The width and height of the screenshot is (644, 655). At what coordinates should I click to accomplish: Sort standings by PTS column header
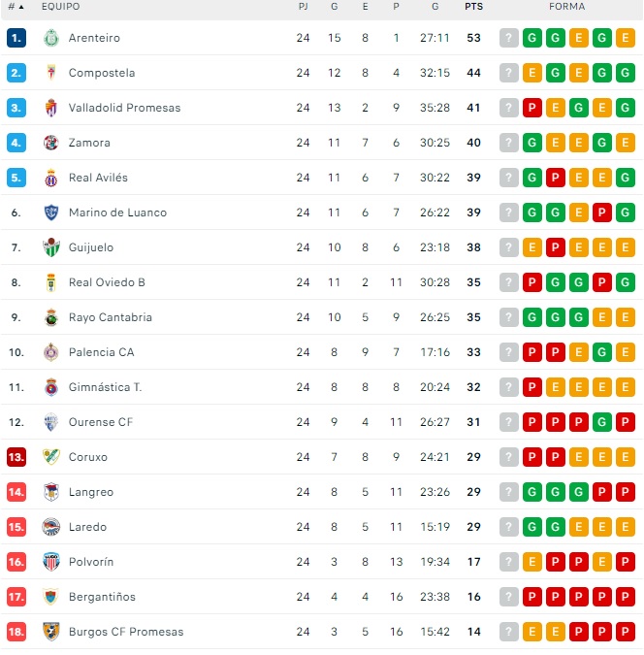(x=473, y=7)
